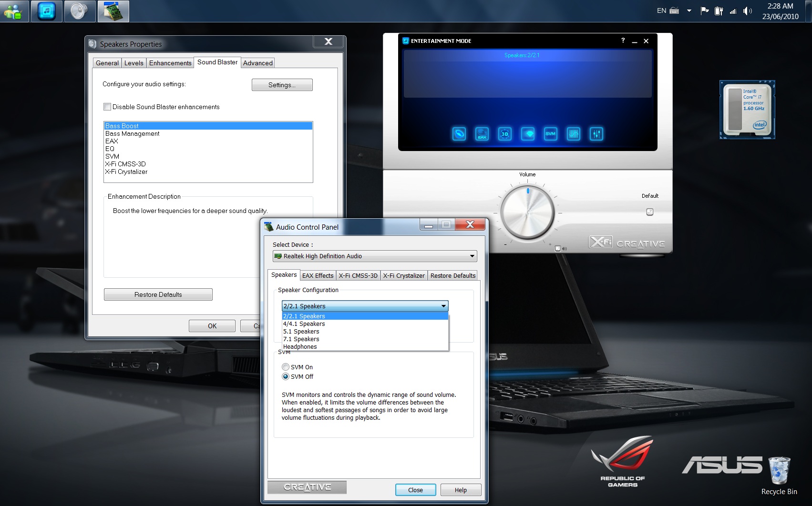Check Disable Sound Blaster enhancements

[107, 107]
